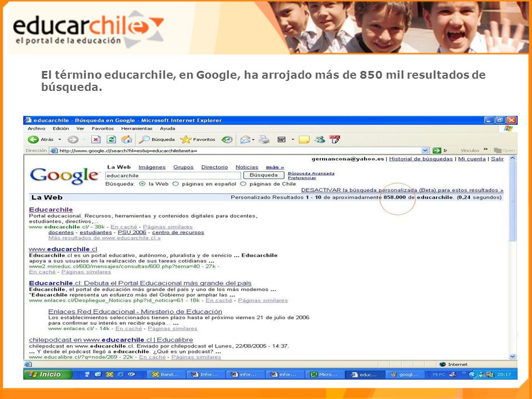
Task: Open the Mail button dropdown arrow
Action: (x=253, y=140)
